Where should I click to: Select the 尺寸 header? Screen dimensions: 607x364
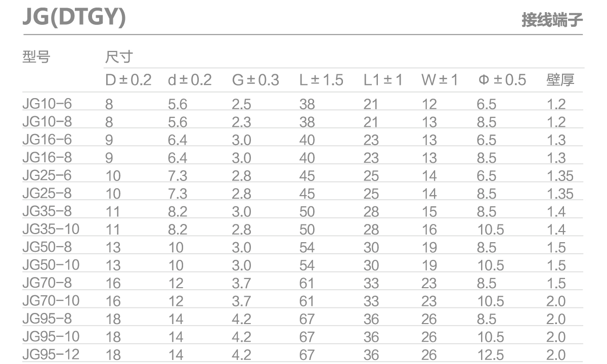click(119, 57)
